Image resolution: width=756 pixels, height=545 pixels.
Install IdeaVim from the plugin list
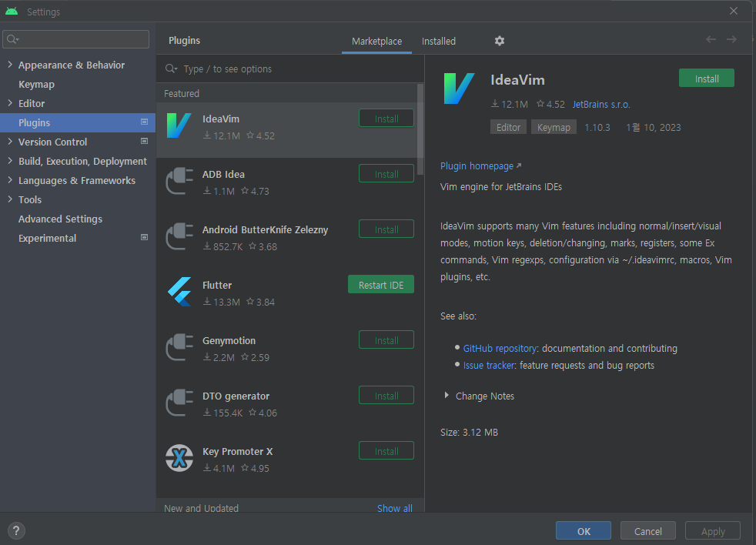(x=386, y=119)
